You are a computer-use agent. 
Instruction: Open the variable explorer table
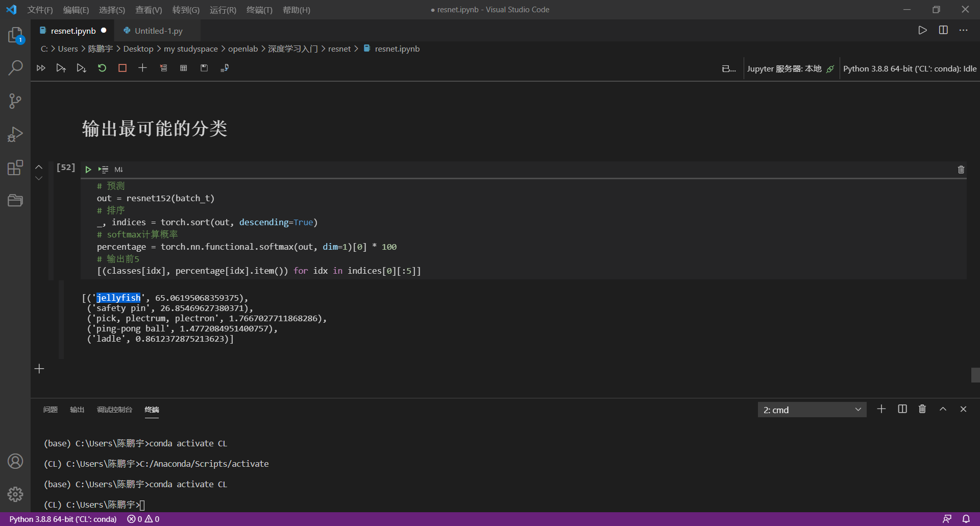tap(184, 68)
